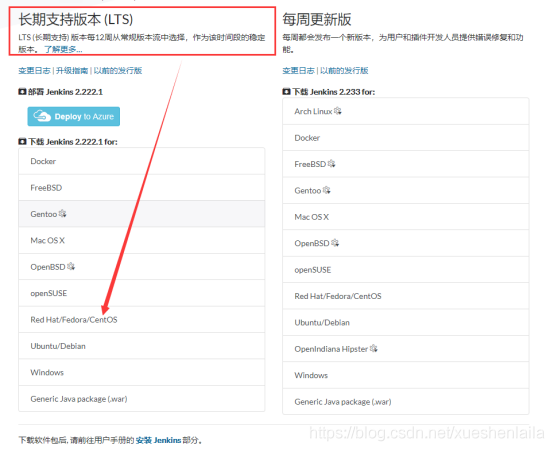This screenshot has height=451, width=554.
Task: Select Ubuntu/Debian in the weekly list
Action: (406, 322)
